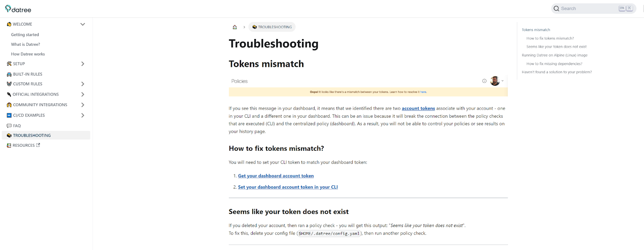Expand the Setup section arrow

click(x=83, y=64)
